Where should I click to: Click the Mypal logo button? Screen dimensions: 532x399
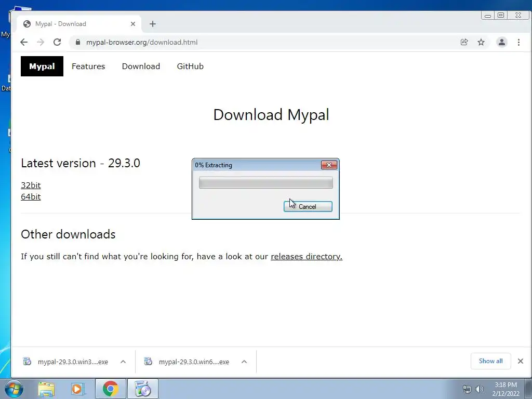coord(42,66)
